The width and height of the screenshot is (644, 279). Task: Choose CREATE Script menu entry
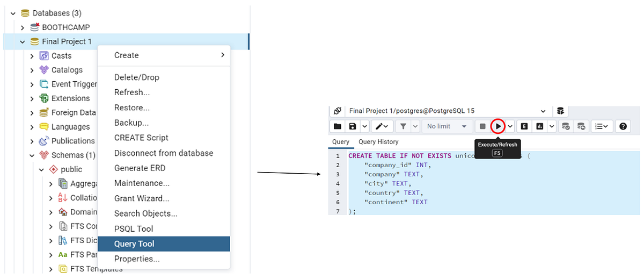click(x=164, y=138)
